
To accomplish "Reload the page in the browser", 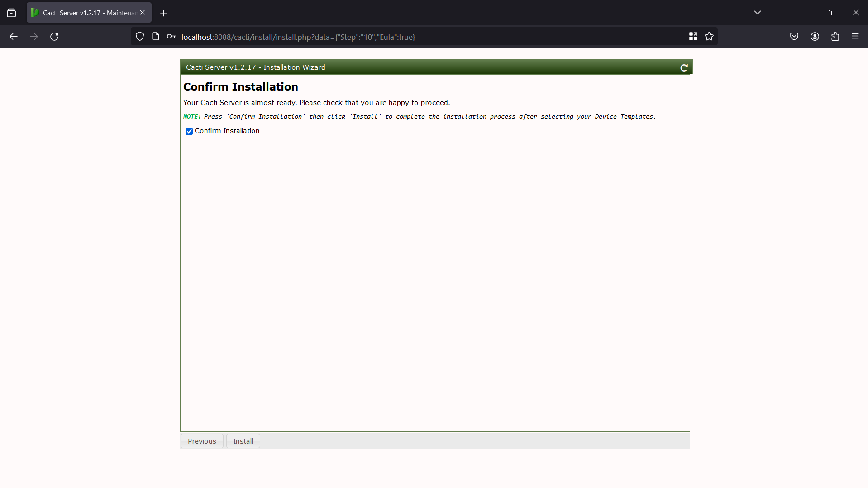I will point(54,37).
